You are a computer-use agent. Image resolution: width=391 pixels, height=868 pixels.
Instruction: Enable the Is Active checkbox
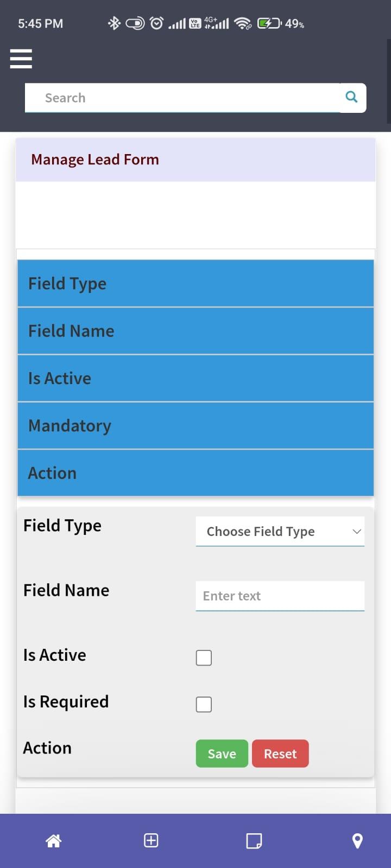204,658
